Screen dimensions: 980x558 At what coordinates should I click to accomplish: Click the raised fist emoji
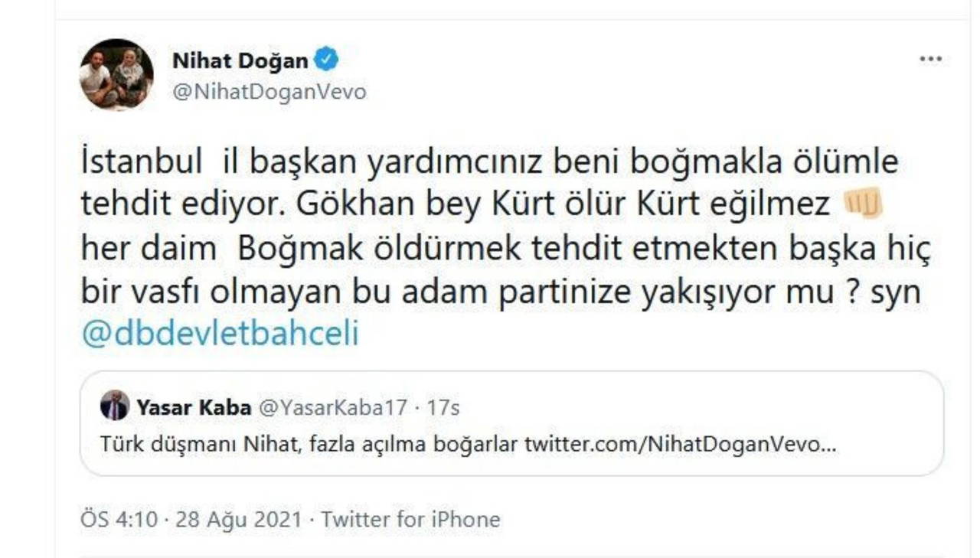pos(862,205)
